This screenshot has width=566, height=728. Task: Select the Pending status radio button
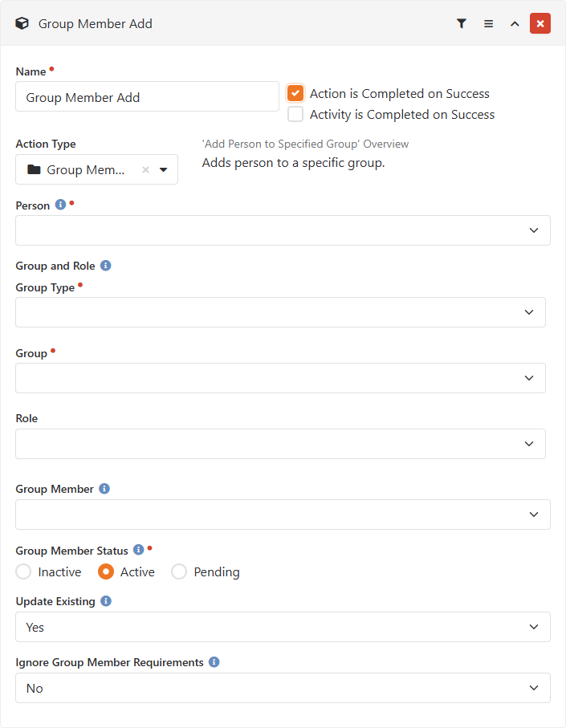tap(179, 571)
